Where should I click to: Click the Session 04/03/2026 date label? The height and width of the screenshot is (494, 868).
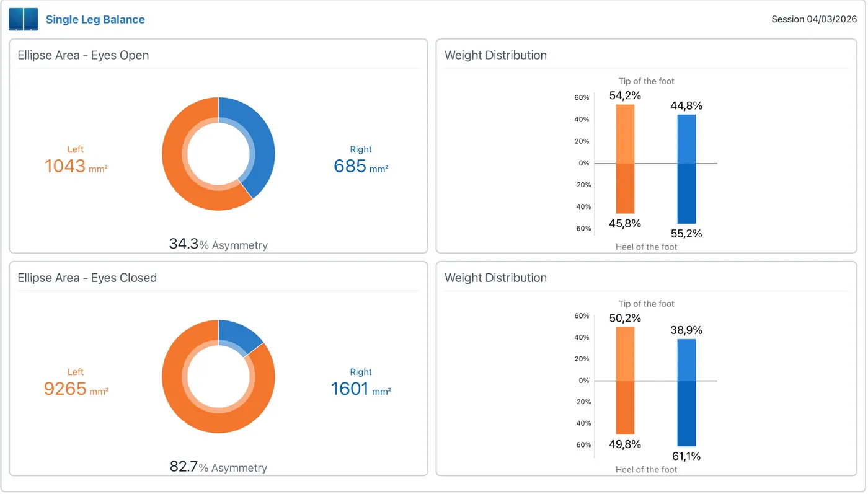814,19
